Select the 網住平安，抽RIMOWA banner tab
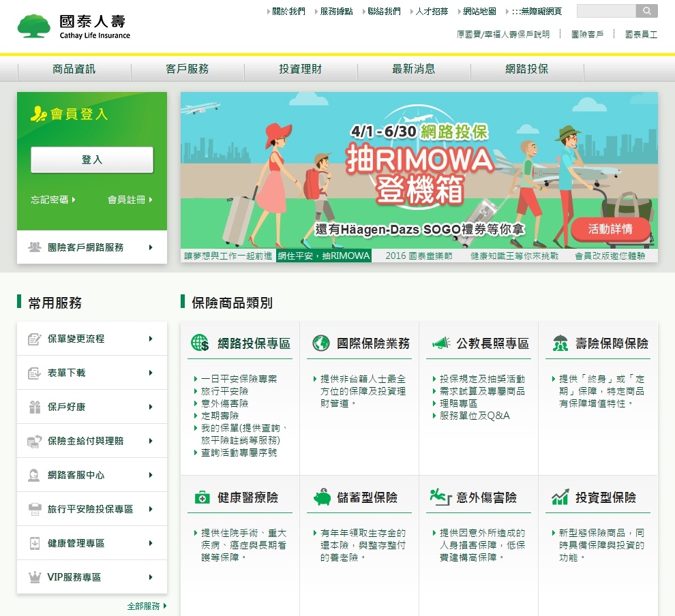 tap(324, 256)
